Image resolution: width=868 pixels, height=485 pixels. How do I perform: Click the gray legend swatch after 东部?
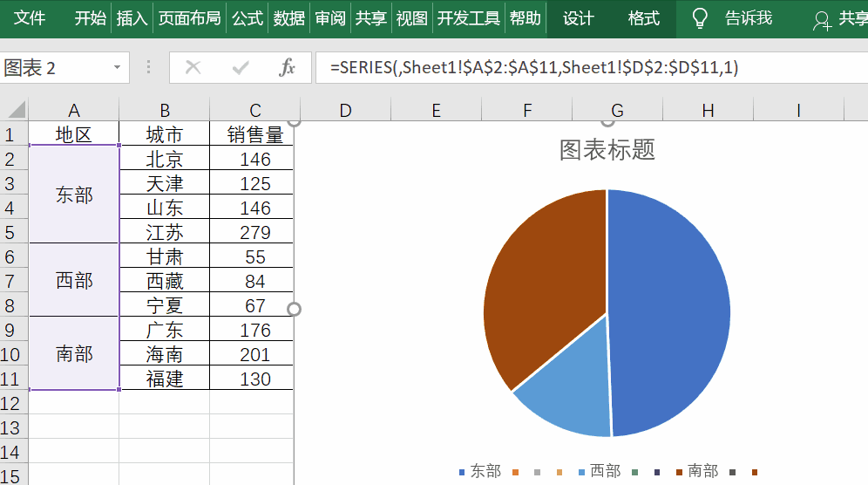point(537,472)
